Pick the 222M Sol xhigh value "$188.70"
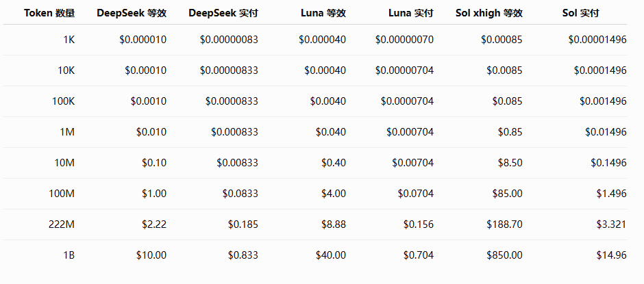The height and width of the screenshot is (284, 644). tap(505, 224)
